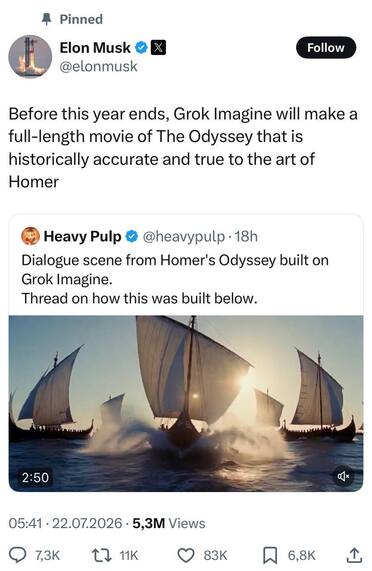
Task: Open the @elonmusk handle link
Action: click(98, 67)
